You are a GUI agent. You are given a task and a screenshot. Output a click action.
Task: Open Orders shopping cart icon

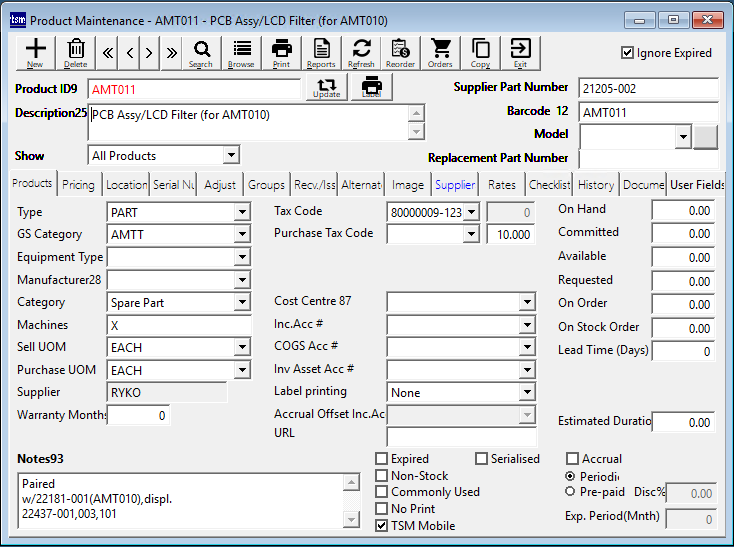(440, 52)
